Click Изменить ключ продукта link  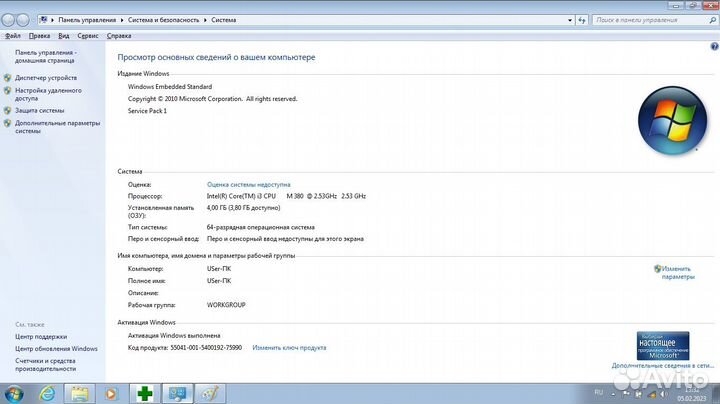[x=289, y=348]
